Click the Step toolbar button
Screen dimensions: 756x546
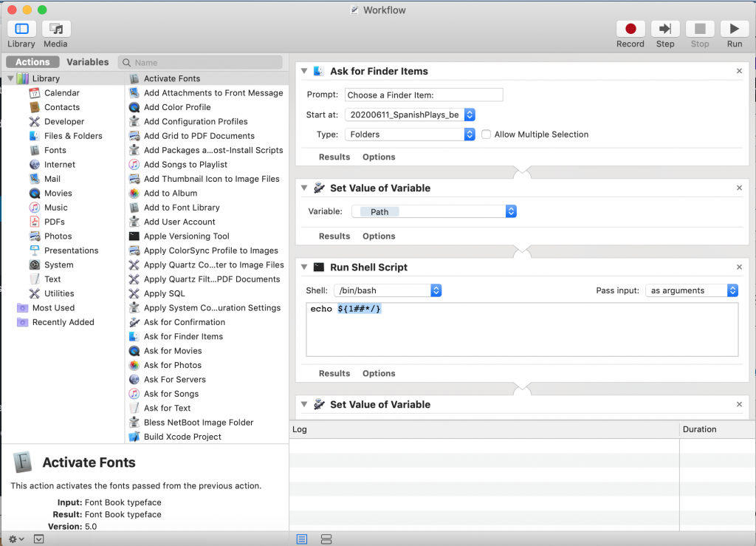664,30
